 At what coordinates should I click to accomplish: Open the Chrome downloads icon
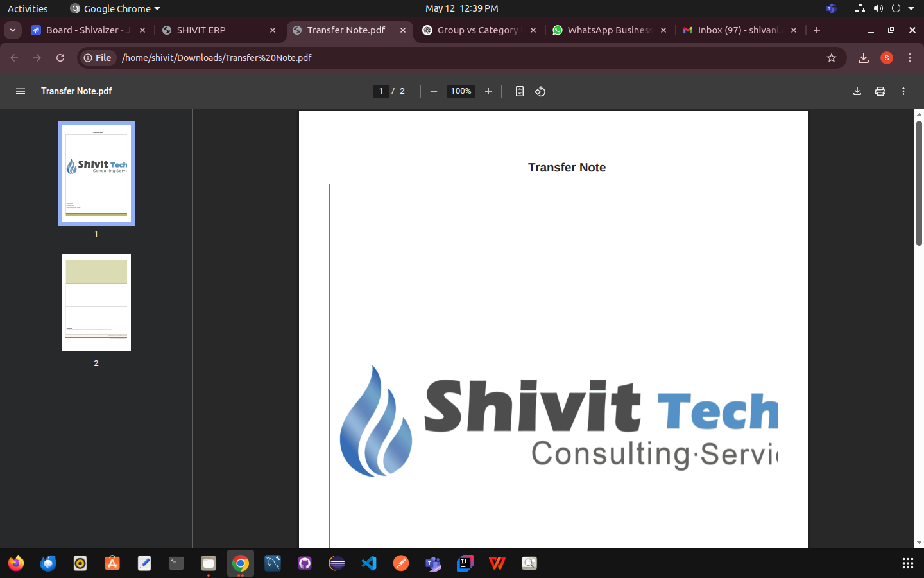point(864,58)
